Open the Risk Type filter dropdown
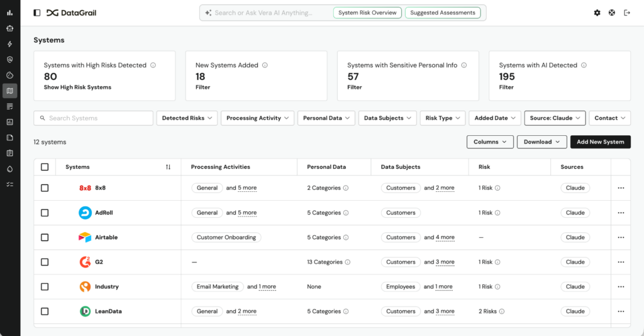The image size is (644, 336). click(x=443, y=118)
